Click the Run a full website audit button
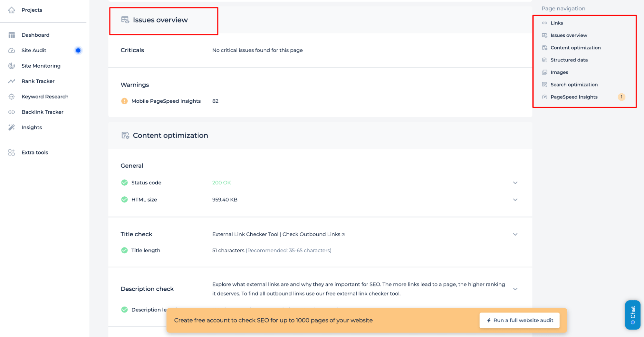644x337 pixels. point(519,321)
